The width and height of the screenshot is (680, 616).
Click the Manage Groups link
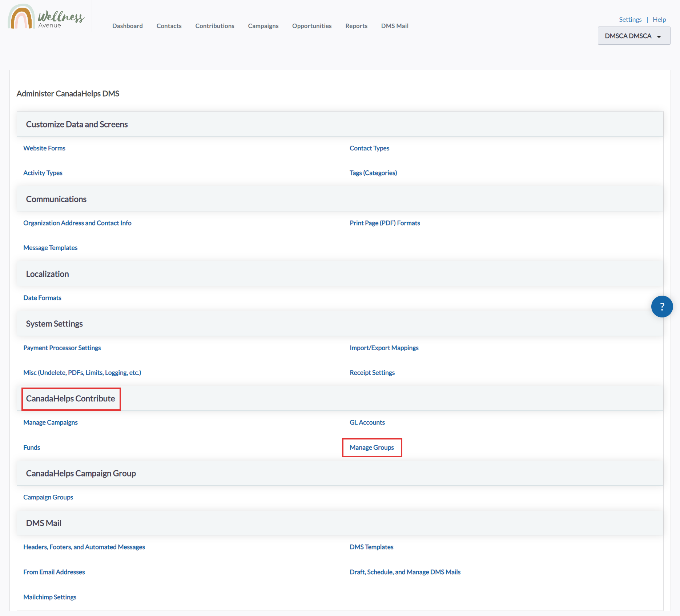pos(372,447)
